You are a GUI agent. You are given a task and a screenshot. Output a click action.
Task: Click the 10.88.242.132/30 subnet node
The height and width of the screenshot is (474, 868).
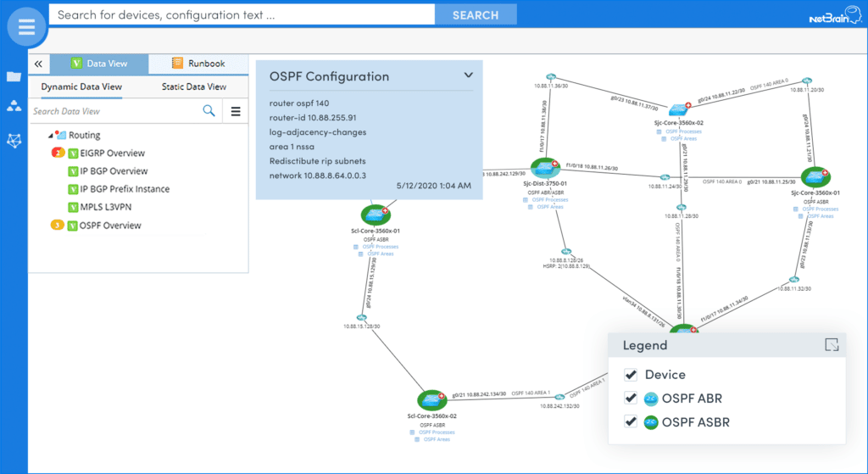click(x=559, y=397)
